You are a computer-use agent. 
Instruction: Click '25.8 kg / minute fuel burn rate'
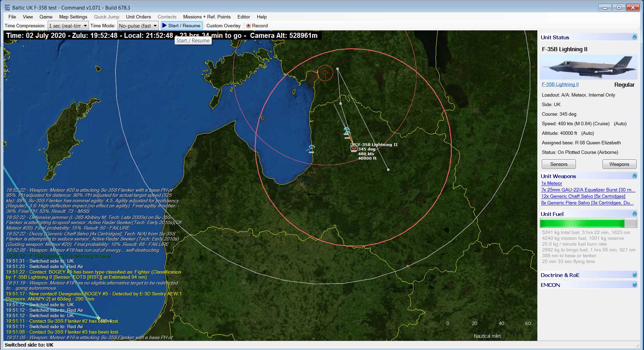coord(574,244)
